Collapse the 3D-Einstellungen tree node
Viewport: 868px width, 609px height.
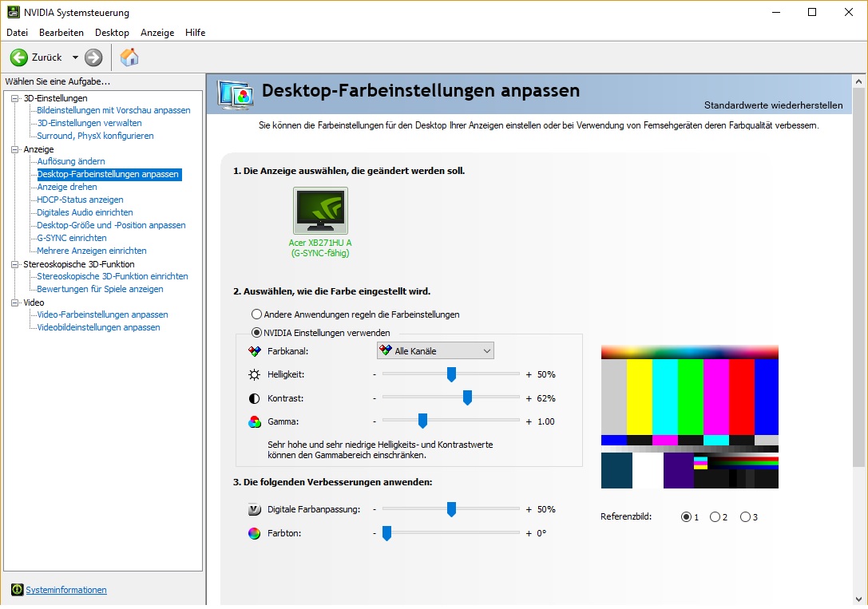tap(15, 98)
